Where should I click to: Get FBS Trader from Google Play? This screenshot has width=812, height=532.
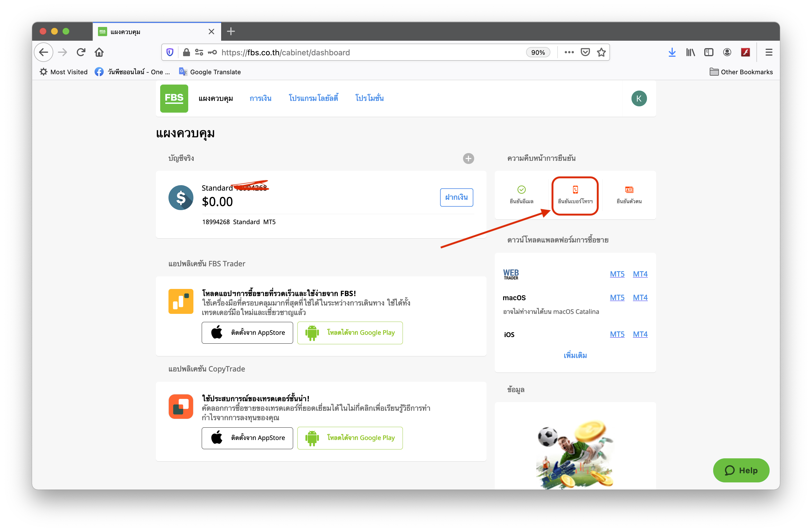pyautogui.click(x=350, y=333)
